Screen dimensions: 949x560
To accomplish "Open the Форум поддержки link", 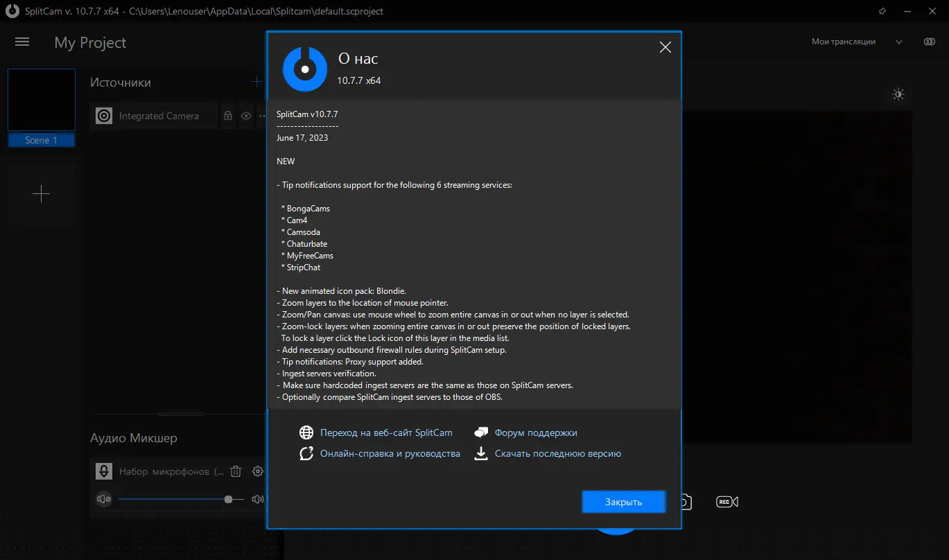I will [x=536, y=432].
